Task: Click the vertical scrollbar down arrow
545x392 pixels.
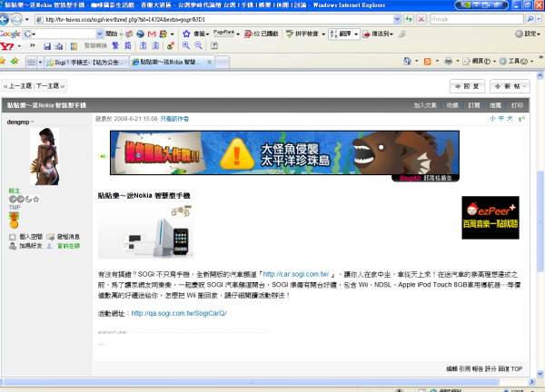Action: pos(540,374)
